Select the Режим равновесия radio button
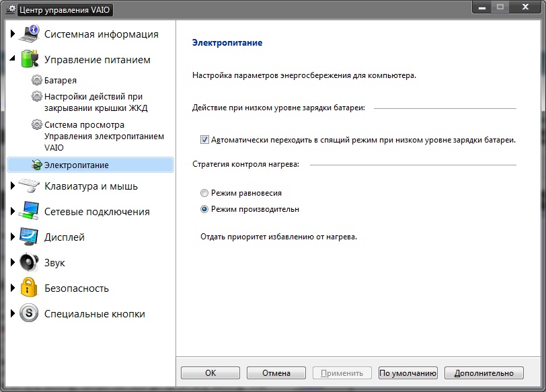 (x=204, y=193)
